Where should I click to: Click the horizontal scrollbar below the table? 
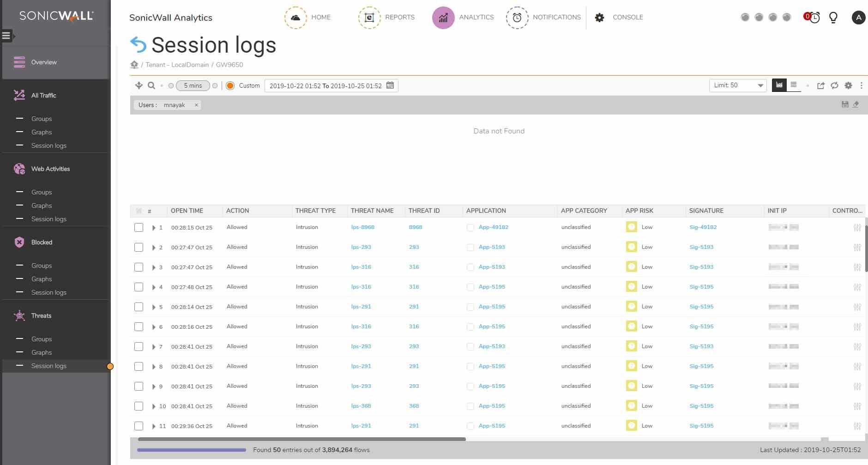[x=301, y=439]
